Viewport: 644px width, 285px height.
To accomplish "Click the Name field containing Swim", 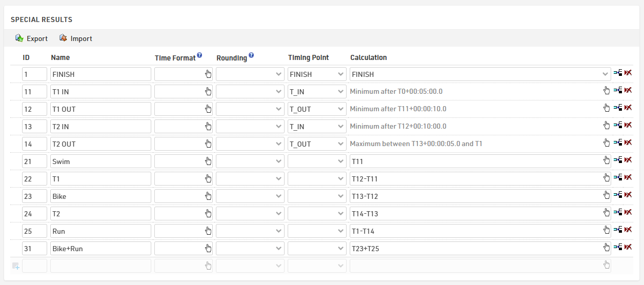I will [x=100, y=161].
